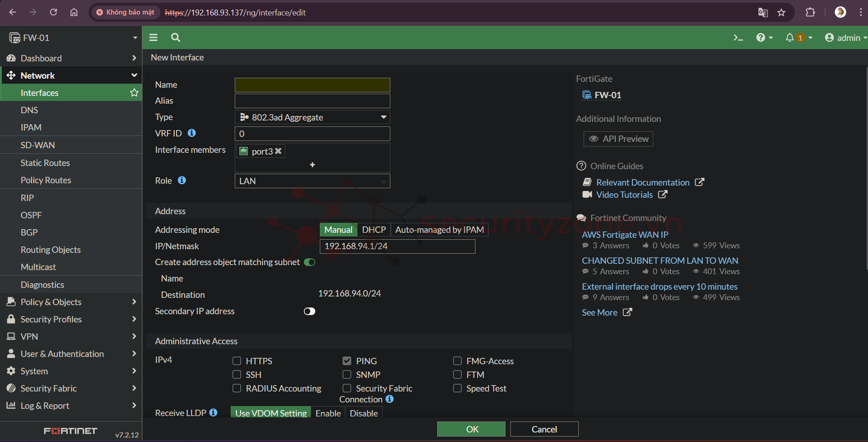This screenshot has width=868, height=442.
Task: Uncheck the PING access checkbox
Action: (347, 361)
